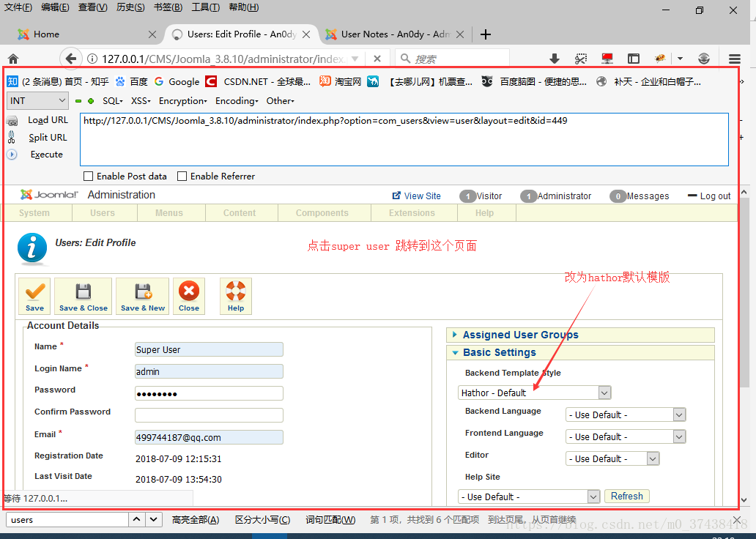
Task: Click the red monitor toolbar icon
Action: (607, 59)
